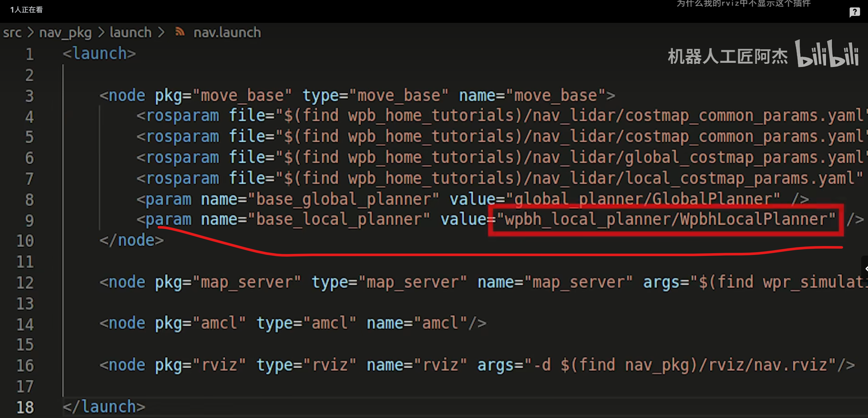This screenshot has width=868, height=418.
Task: Click the opening launch tag on line 1
Action: tap(99, 54)
